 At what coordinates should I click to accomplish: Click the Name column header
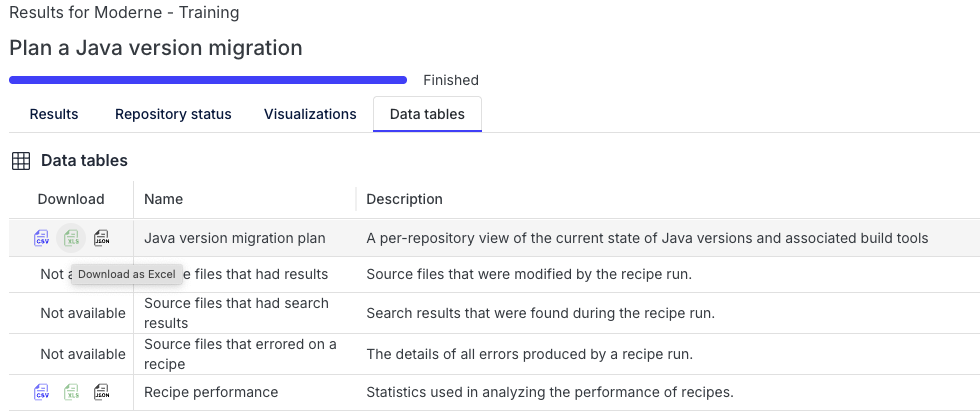(x=163, y=199)
